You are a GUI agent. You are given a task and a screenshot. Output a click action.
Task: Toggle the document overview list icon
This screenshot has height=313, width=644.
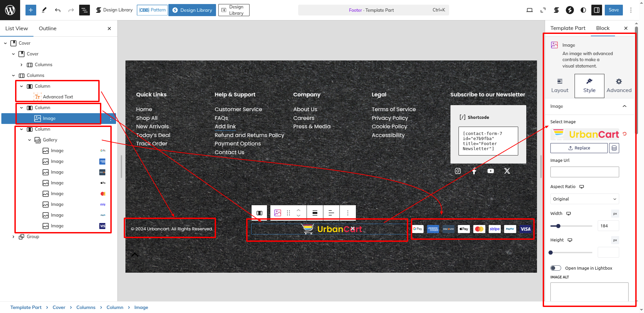[84, 10]
